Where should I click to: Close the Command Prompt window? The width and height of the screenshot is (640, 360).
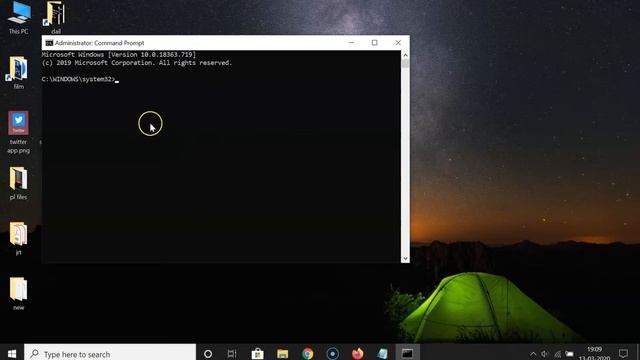(x=398, y=42)
